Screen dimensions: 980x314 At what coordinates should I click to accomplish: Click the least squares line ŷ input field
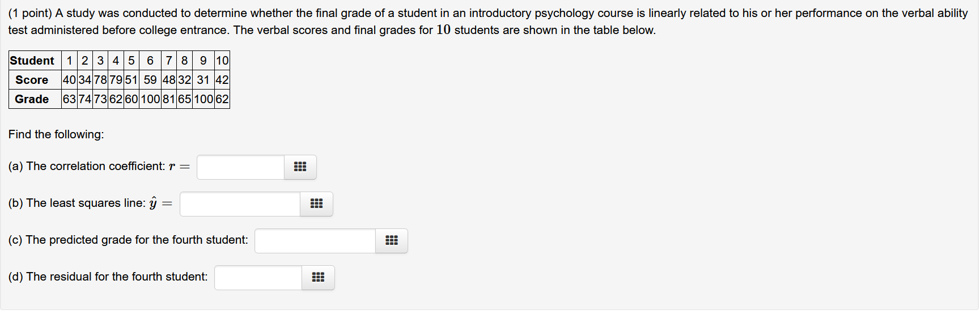tap(240, 204)
